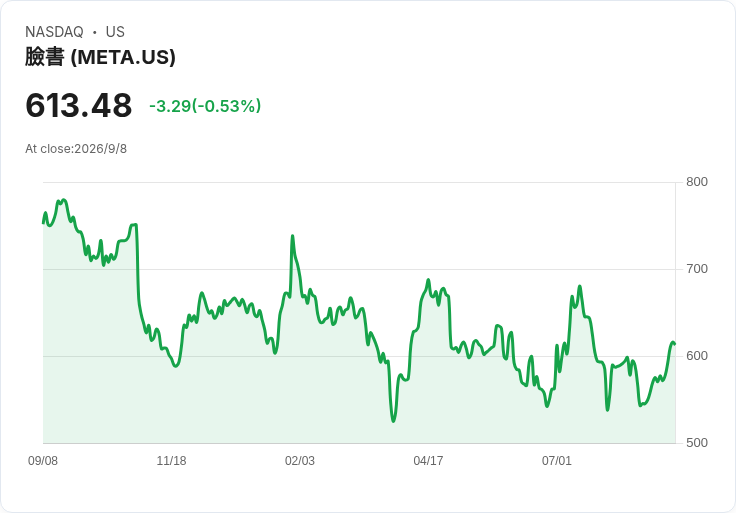Click the 02/03 date axis label
Image resolution: width=736 pixels, height=513 pixels.
(x=299, y=461)
